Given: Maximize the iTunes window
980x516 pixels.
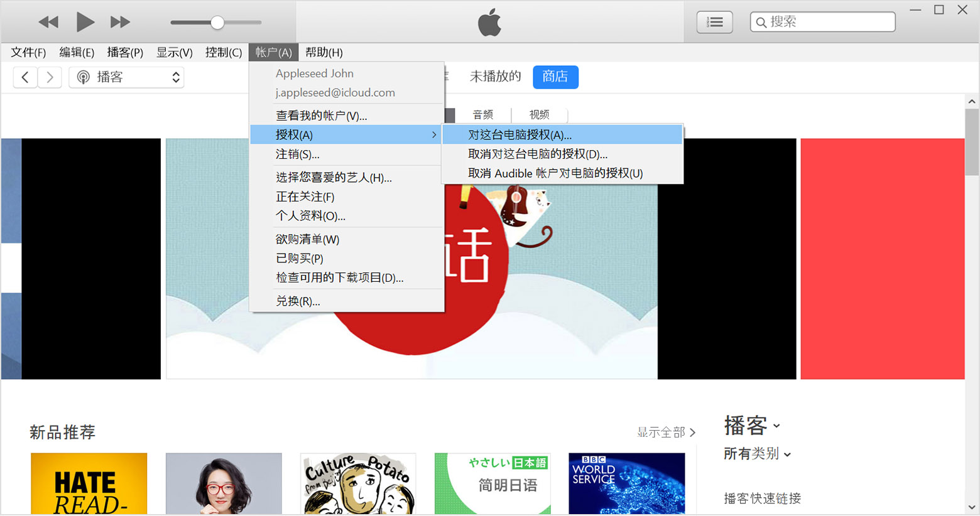Looking at the screenshot, I should tap(939, 10).
